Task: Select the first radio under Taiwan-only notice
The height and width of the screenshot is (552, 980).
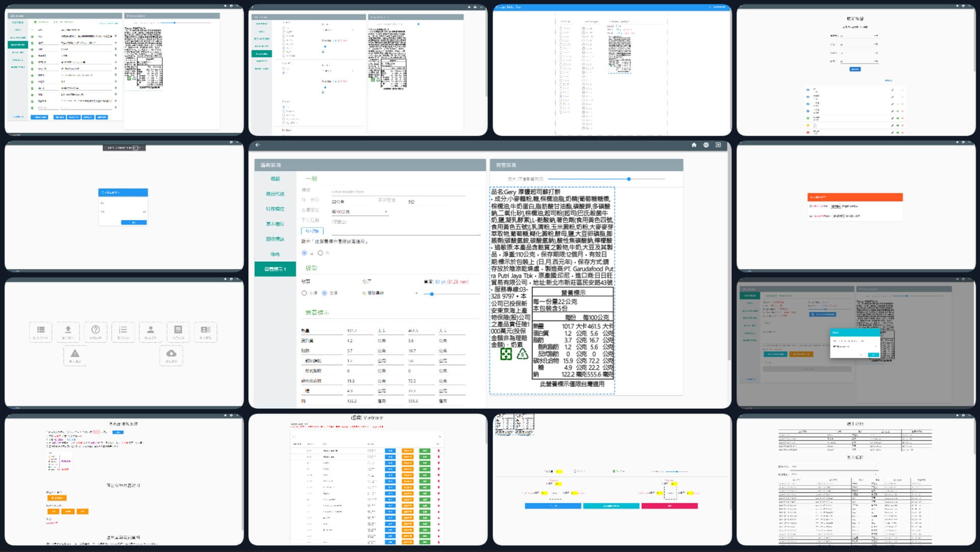Action: pos(304,253)
